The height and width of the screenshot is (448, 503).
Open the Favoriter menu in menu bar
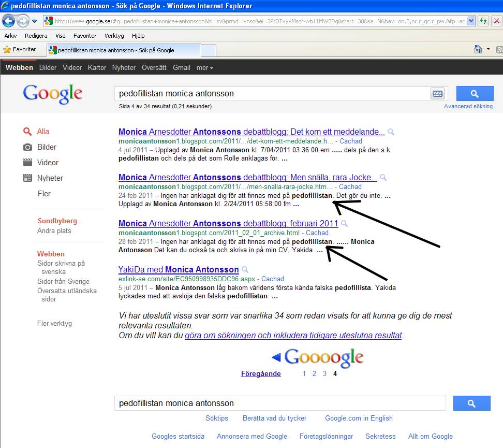[x=85, y=36]
